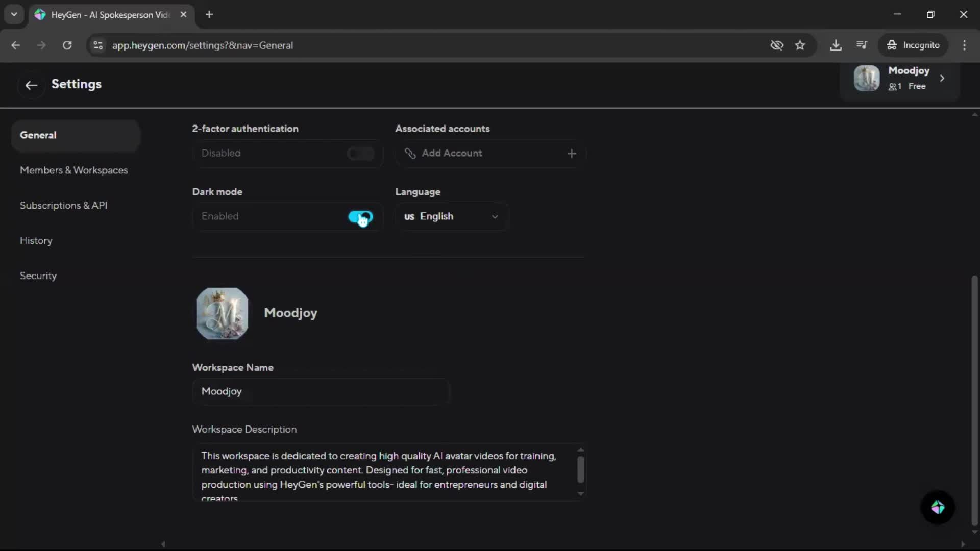Image resolution: width=980 pixels, height=551 pixels.
Task: Open the Security settings section
Action: (x=38, y=276)
